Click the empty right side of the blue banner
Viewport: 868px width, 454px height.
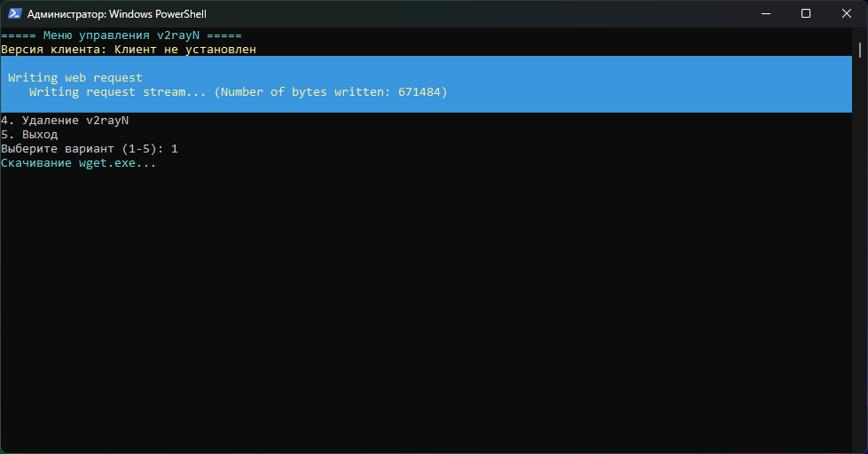[665, 84]
